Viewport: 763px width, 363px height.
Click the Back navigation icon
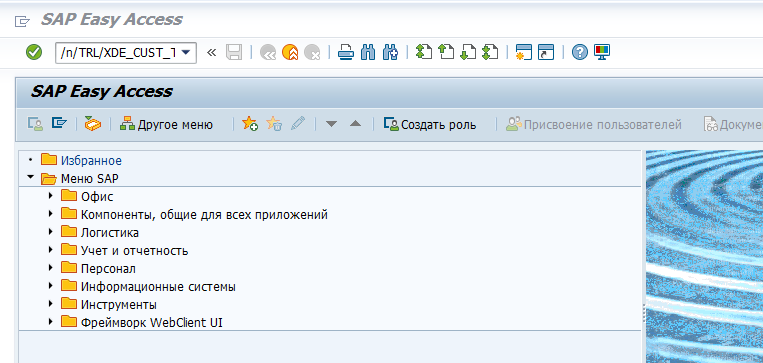[x=268, y=52]
